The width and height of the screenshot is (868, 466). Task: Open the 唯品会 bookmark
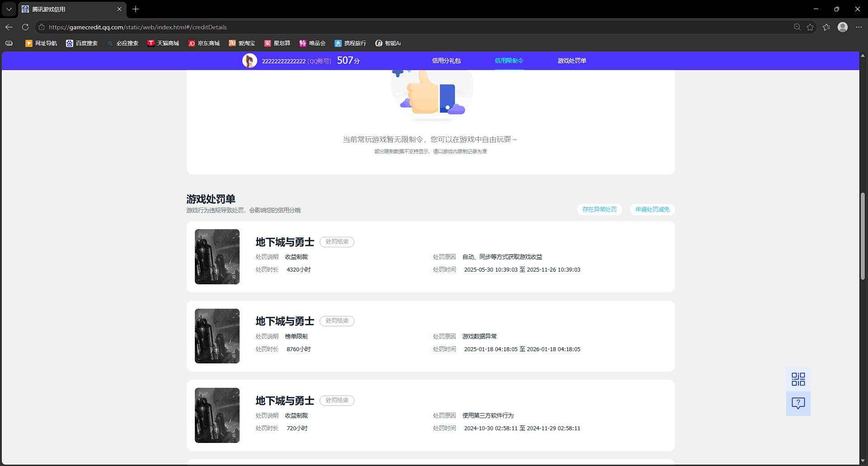pyautogui.click(x=312, y=43)
